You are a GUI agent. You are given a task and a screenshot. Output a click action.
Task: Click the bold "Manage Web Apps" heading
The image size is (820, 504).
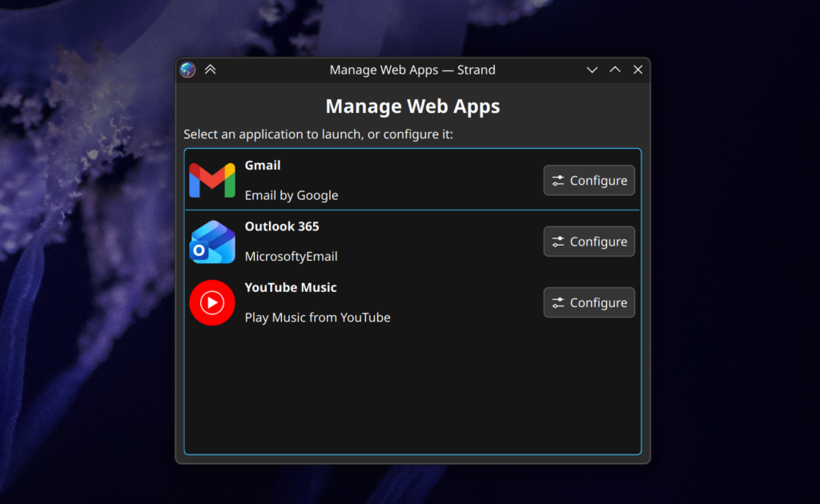pyautogui.click(x=412, y=106)
